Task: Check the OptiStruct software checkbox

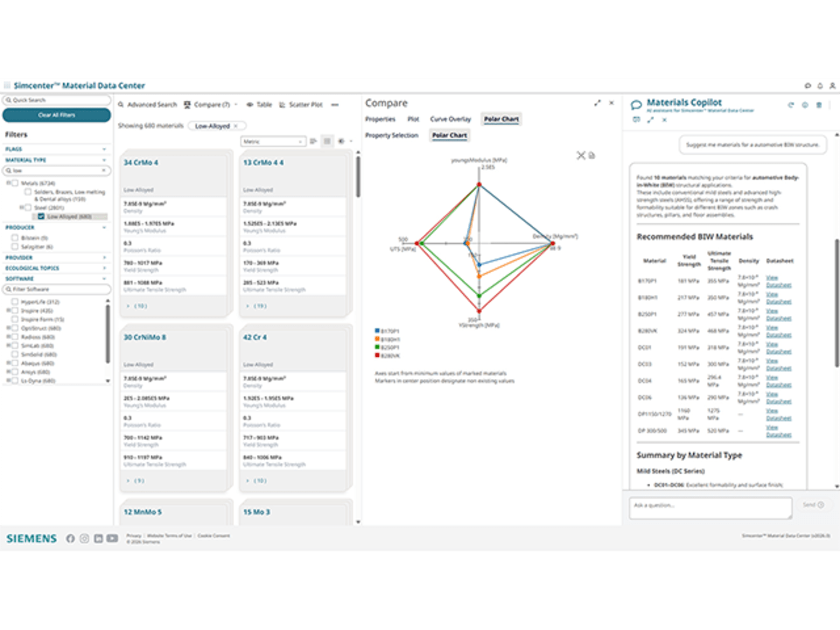Action: click(x=15, y=328)
